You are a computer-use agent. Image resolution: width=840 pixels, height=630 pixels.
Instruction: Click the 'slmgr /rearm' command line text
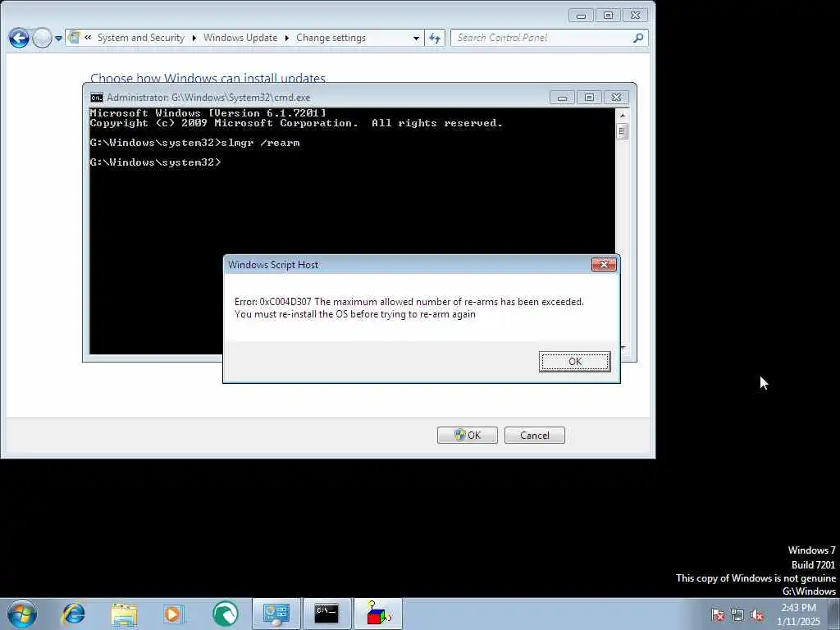click(x=260, y=143)
